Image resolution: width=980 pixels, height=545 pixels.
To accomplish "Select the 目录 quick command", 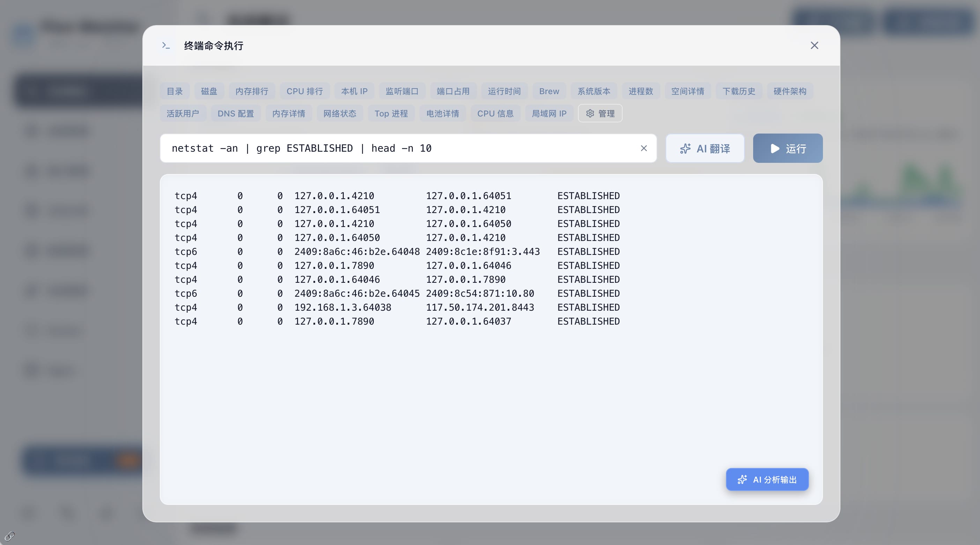I will [x=175, y=91].
